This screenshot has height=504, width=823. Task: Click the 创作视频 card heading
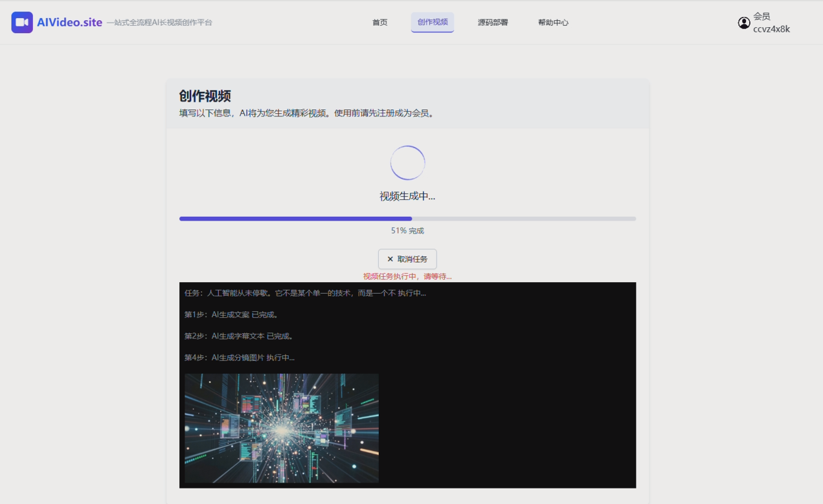[x=205, y=96]
